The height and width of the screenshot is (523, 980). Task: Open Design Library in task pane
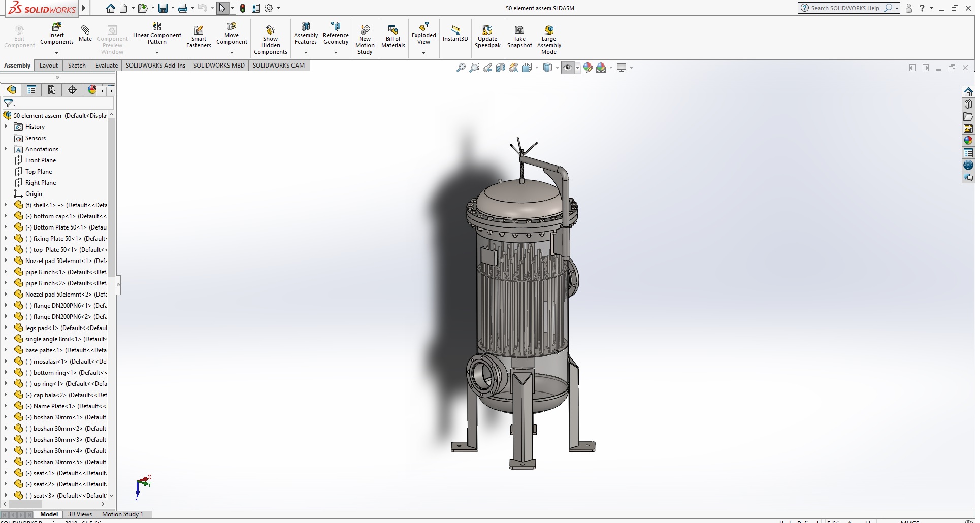pyautogui.click(x=968, y=104)
